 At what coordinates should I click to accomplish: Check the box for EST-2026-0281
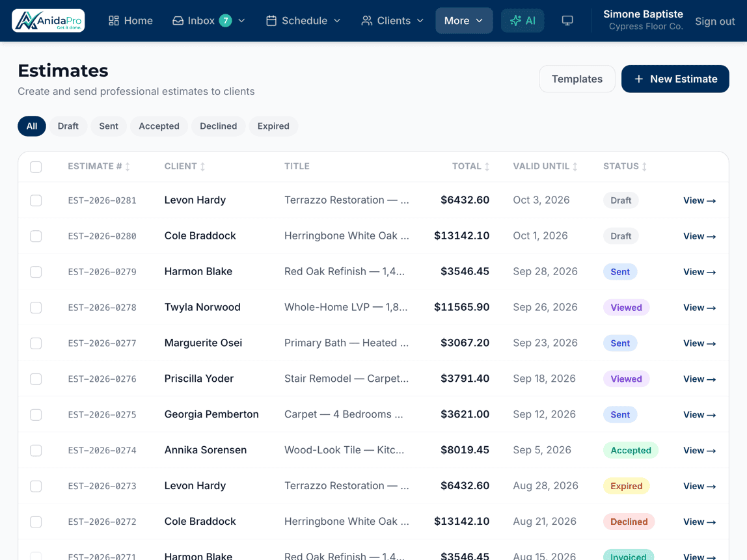coord(36,200)
